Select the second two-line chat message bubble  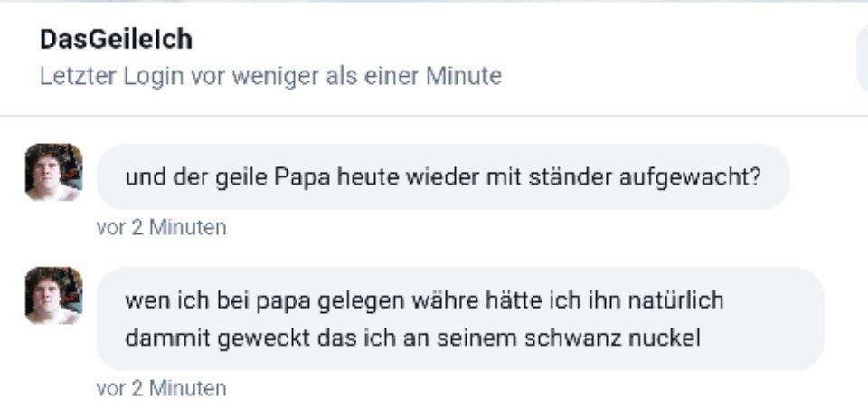click(460, 319)
